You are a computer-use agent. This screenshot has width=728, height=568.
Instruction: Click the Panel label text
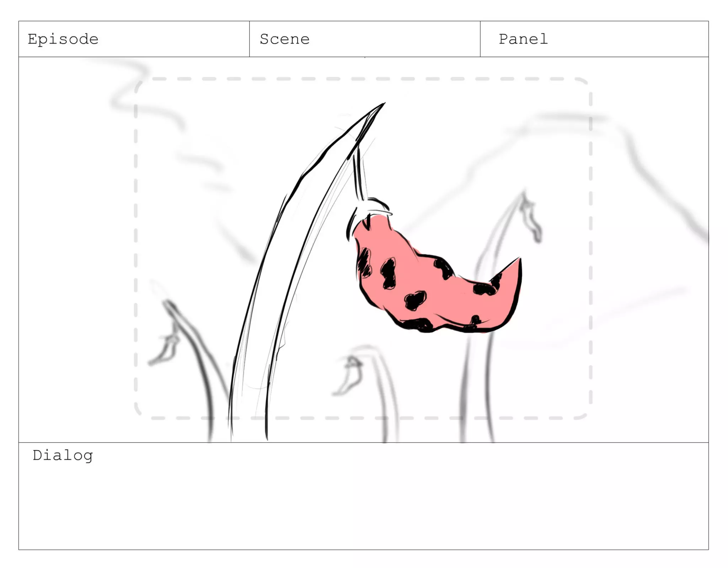pyautogui.click(x=523, y=39)
